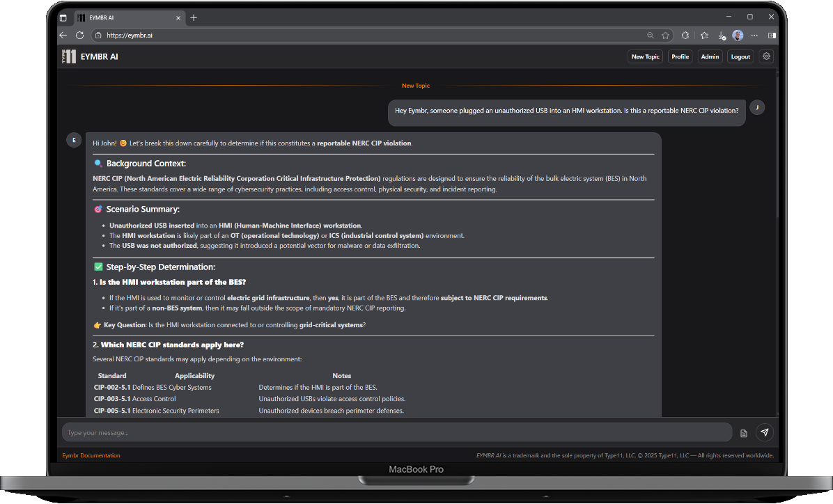Open settings via the gear icon
This screenshot has width=833, height=504.
pos(766,56)
